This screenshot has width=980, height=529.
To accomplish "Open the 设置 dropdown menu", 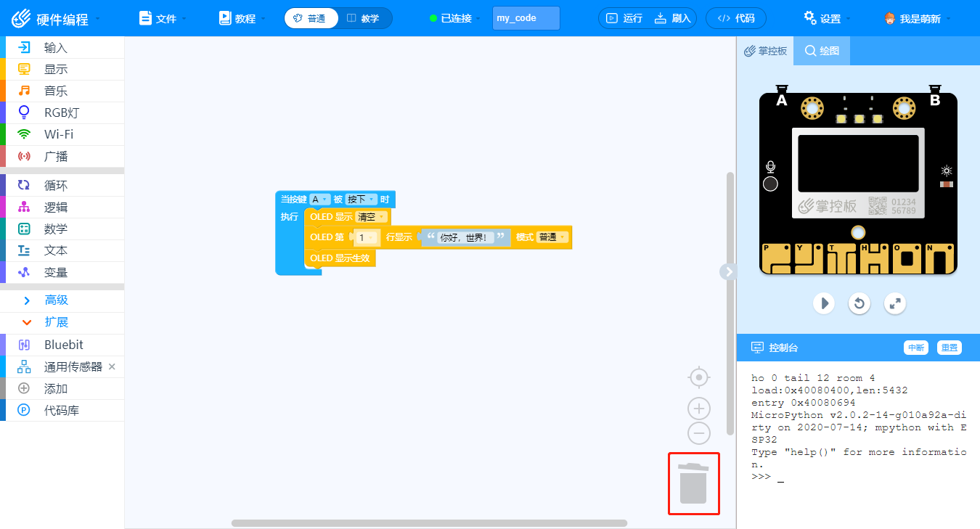I will [x=828, y=18].
